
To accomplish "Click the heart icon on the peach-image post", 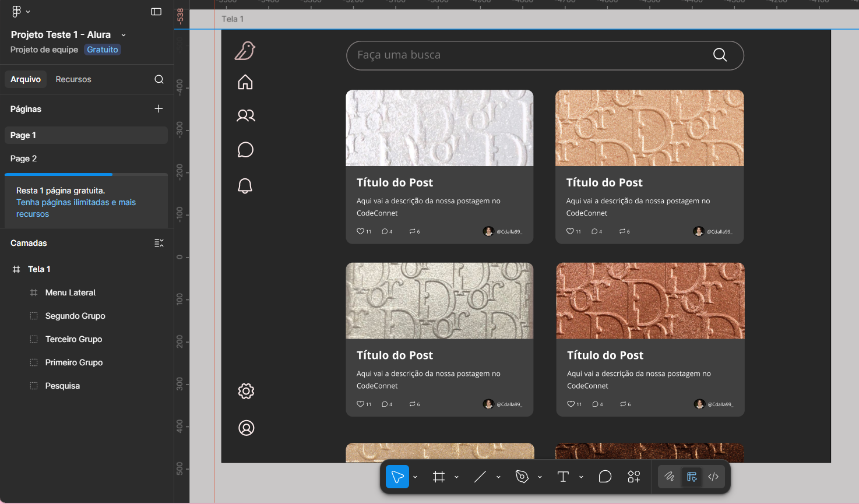I will tap(570, 231).
